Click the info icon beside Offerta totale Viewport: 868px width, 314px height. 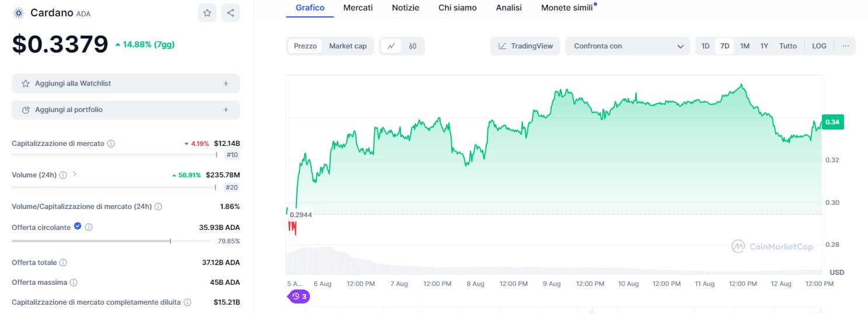(x=63, y=263)
